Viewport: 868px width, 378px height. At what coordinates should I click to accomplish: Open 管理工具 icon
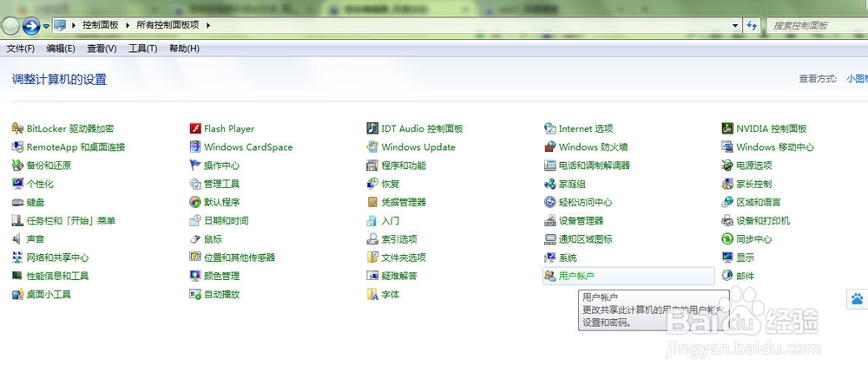(194, 184)
